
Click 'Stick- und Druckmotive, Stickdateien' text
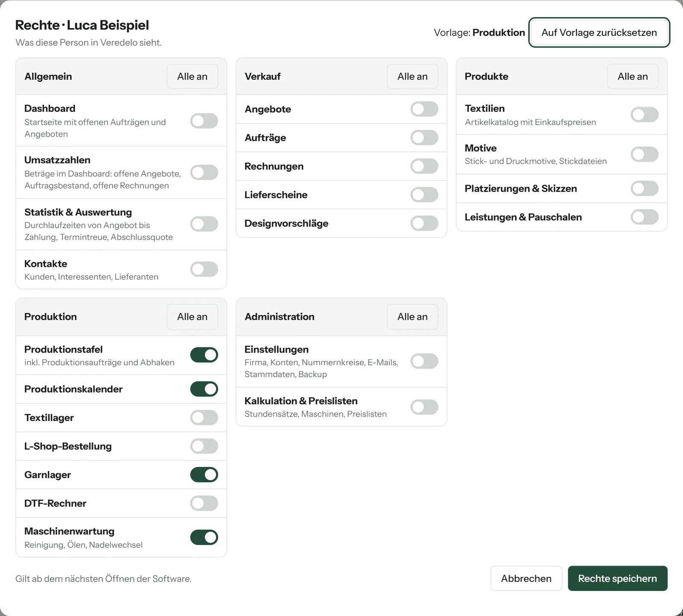click(536, 161)
